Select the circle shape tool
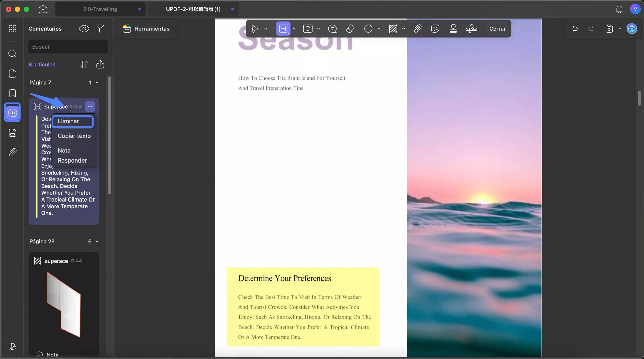 click(368, 29)
